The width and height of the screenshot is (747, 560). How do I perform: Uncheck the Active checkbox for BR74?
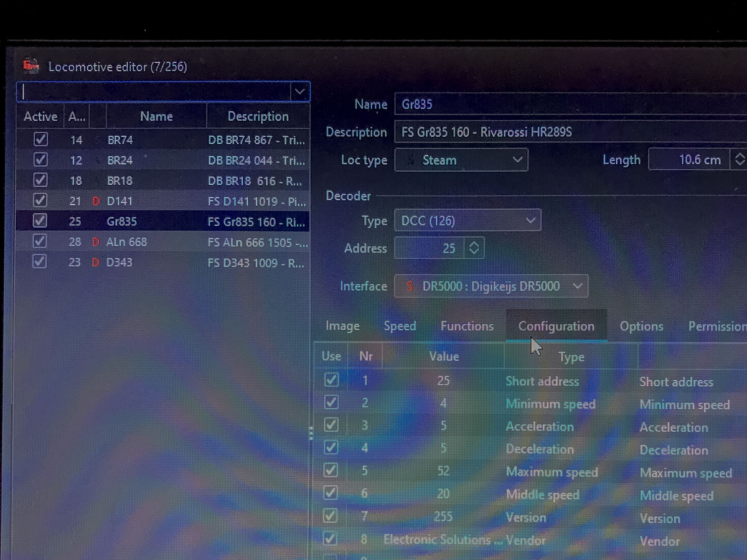40,139
